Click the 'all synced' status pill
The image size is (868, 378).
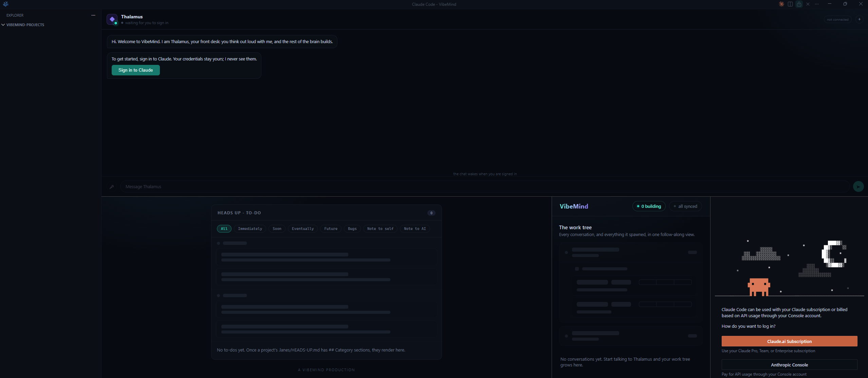click(685, 206)
